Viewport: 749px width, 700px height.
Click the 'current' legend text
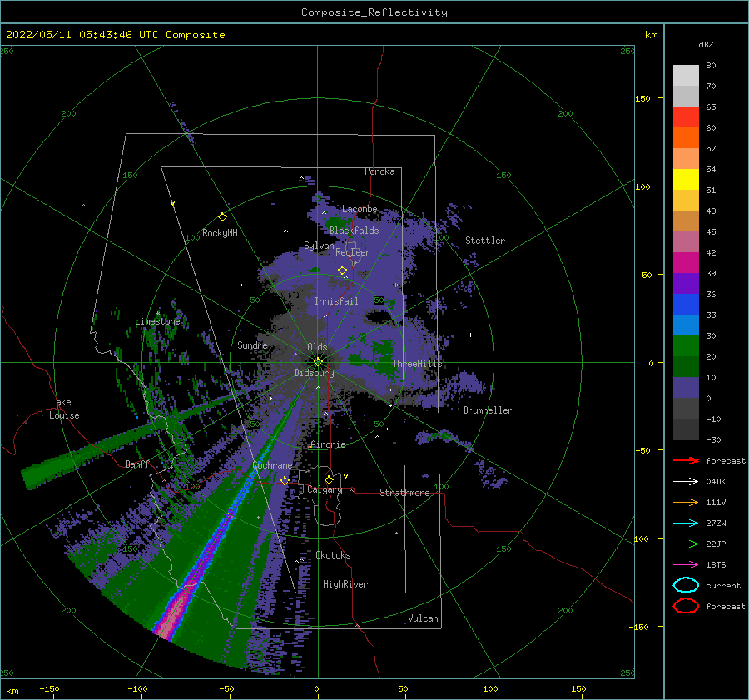(723, 586)
